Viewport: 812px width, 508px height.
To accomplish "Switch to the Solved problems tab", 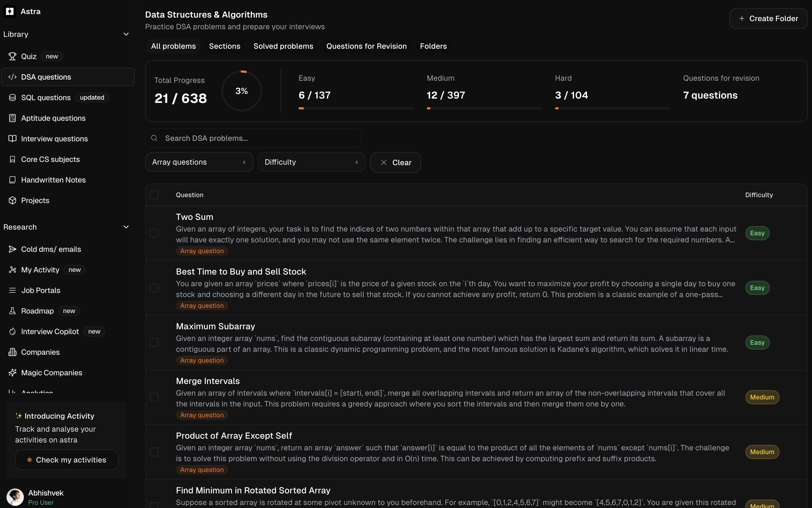I will point(283,46).
